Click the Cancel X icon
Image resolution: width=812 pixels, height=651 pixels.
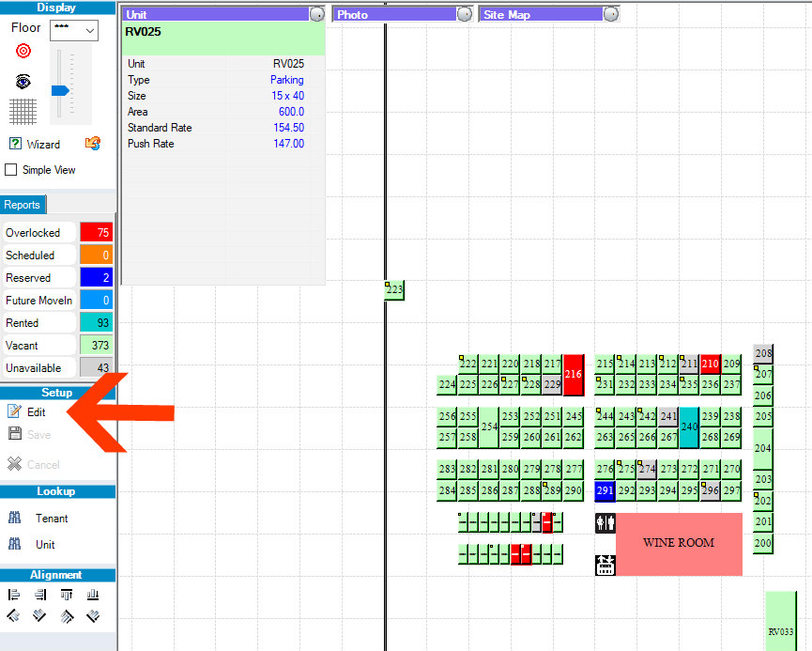pos(14,464)
